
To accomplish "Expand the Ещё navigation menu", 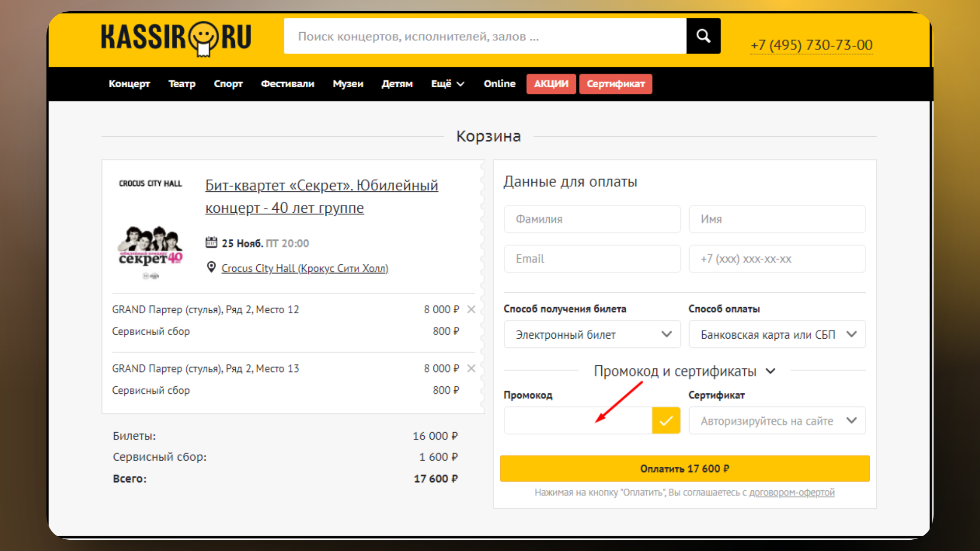I will 447,84.
